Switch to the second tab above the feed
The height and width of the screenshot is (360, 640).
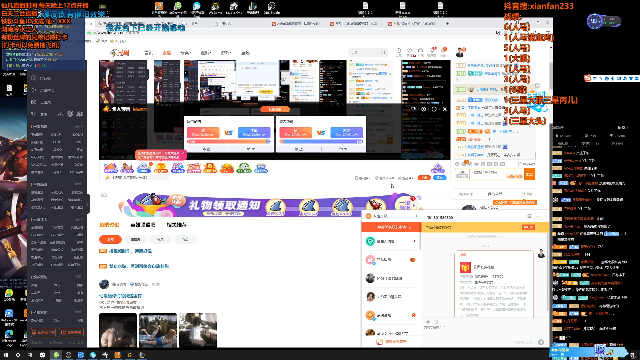click(x=143, y=225)
